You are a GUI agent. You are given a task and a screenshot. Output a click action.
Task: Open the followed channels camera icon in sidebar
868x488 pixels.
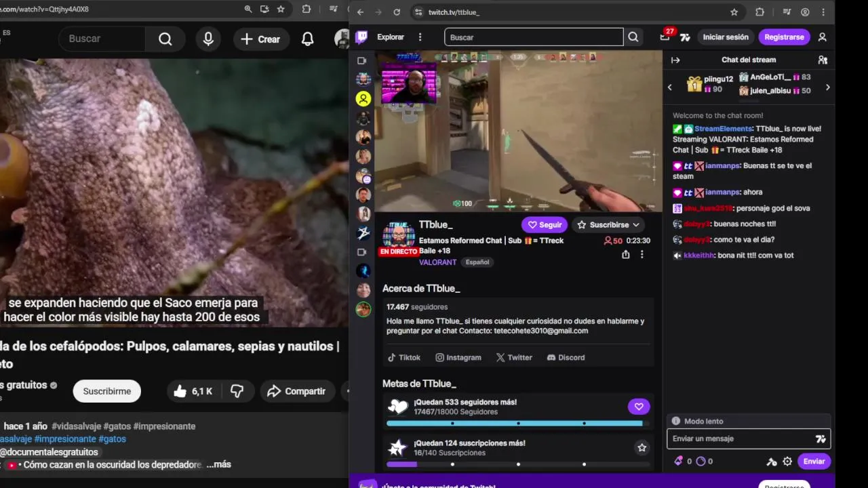362,61
